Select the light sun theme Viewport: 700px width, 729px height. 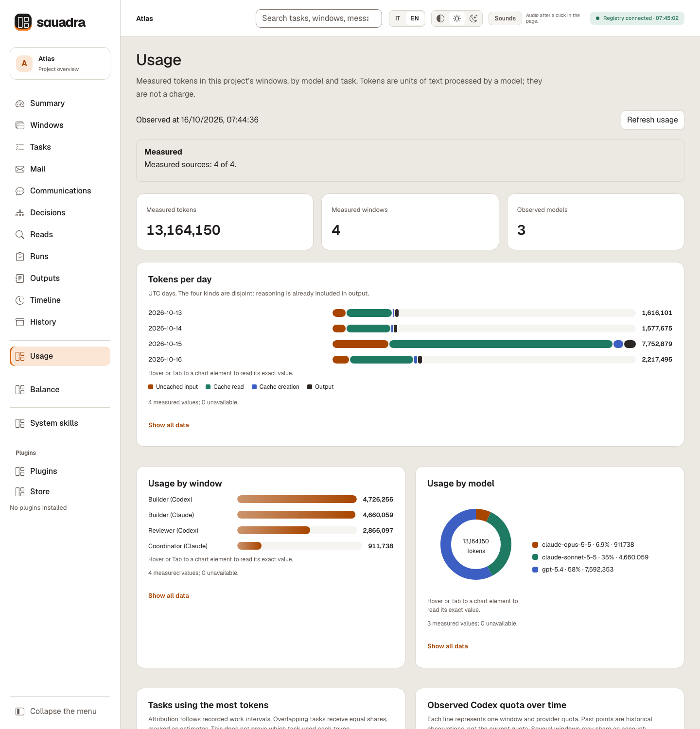click(457, 18)
